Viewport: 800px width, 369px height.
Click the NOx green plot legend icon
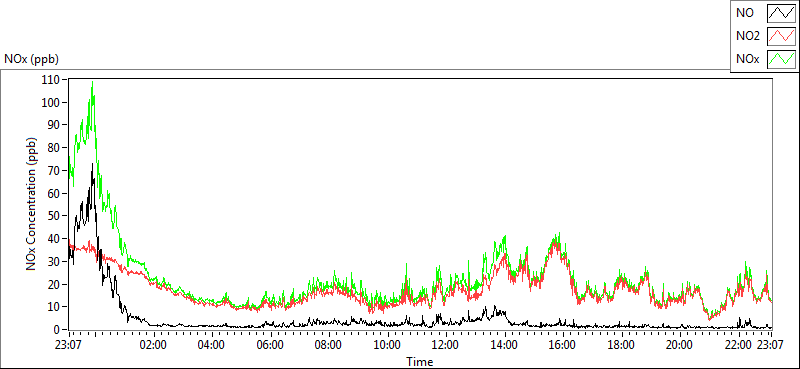(x=781, y=60)
